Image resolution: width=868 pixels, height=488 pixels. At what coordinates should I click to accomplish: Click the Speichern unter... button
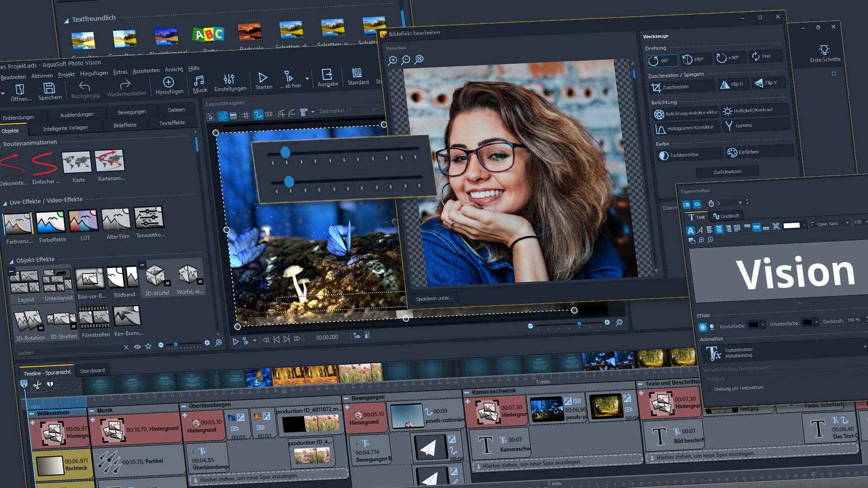click(x=434, y=298)
